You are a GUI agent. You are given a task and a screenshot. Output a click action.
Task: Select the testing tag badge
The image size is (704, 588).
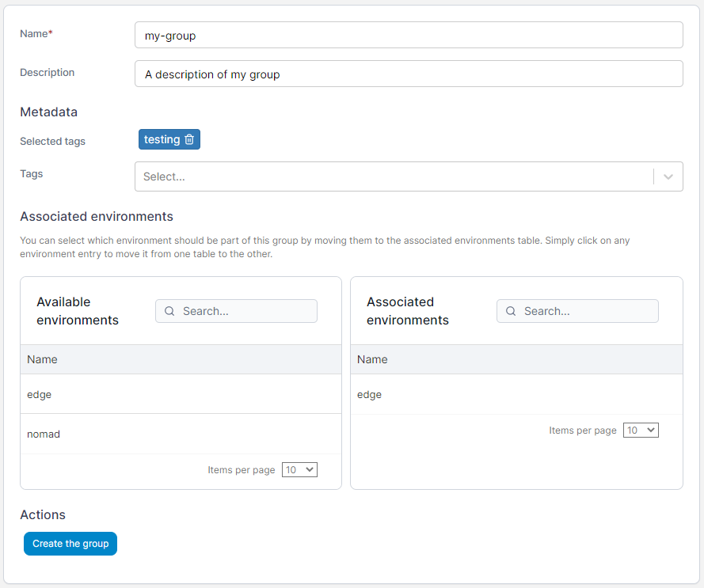[169, 139]
